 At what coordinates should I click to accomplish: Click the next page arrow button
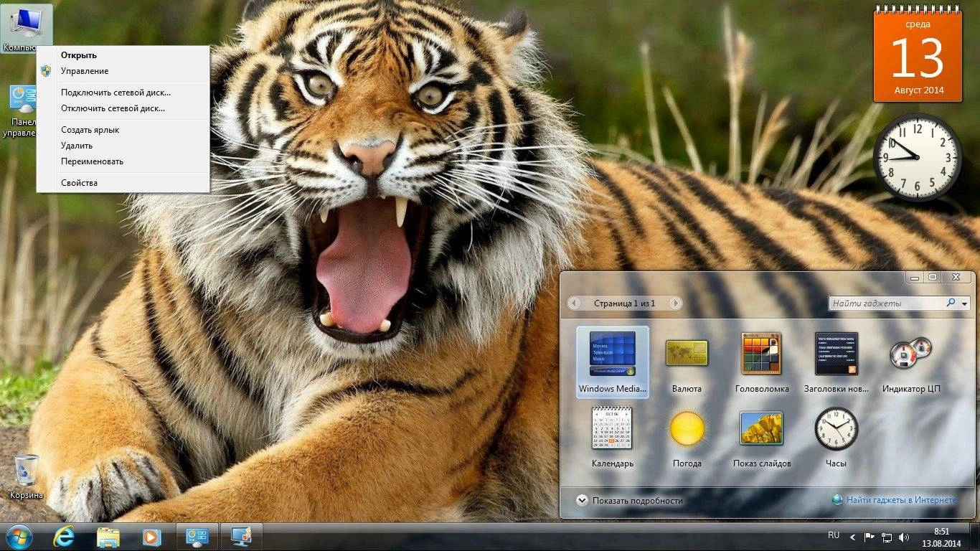675,303
